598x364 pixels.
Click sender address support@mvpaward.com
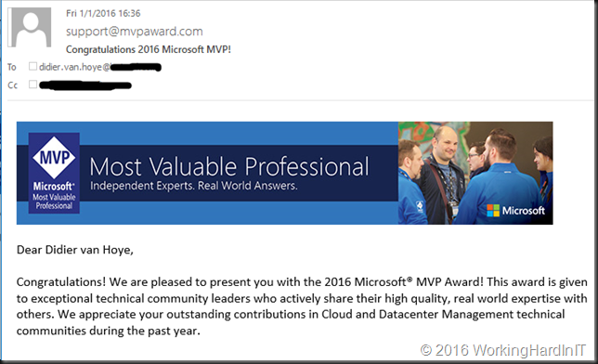coord(135,32)
